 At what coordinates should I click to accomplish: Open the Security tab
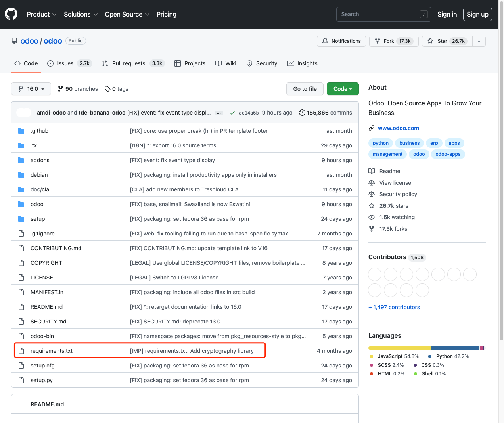click(x=262, y=63)
